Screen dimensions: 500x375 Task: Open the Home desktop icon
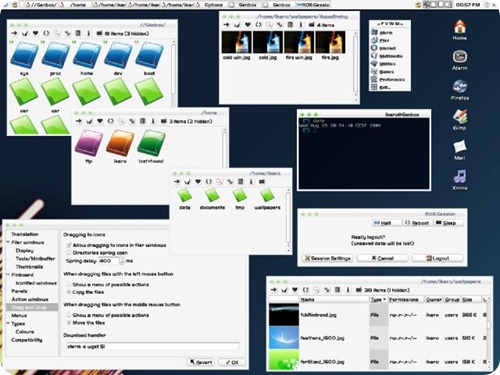pyautogui.click(x=460, y=27)
